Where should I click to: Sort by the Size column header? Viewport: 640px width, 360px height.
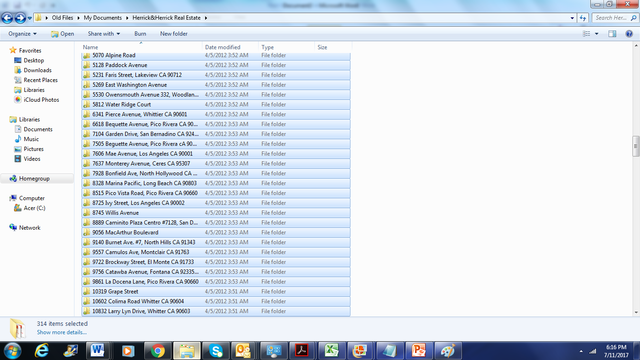tap(333, 47)
